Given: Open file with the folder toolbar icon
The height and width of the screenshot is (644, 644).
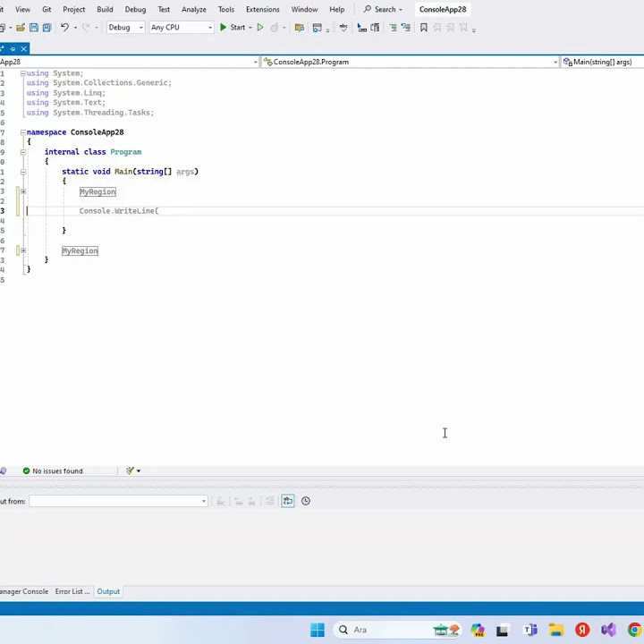Looking at the screenshot, I should click(21, 28).
